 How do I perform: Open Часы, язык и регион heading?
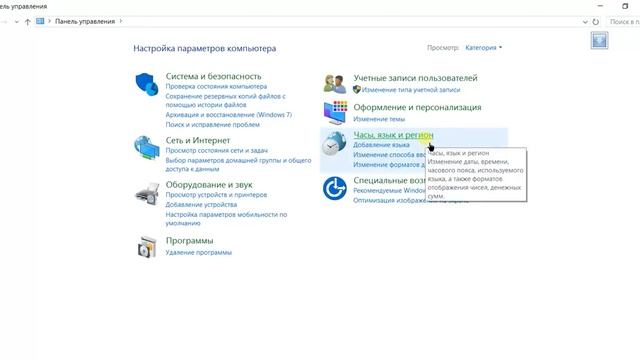(x=393, y=135)
